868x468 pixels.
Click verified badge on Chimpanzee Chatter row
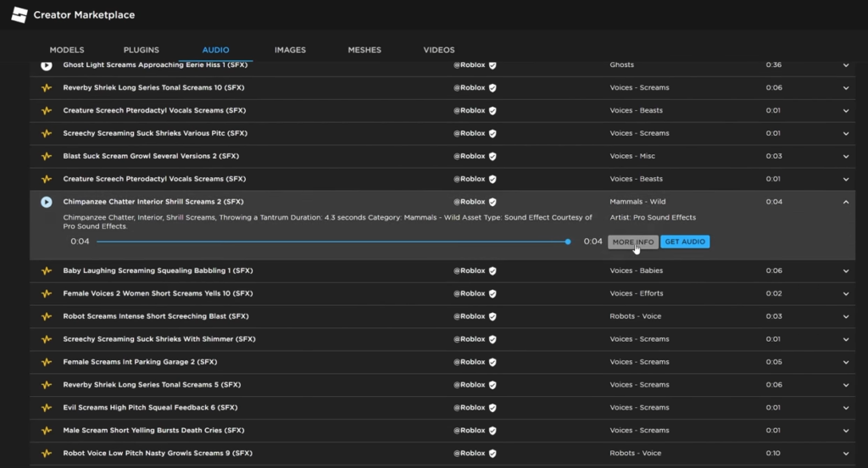point(492,202)
